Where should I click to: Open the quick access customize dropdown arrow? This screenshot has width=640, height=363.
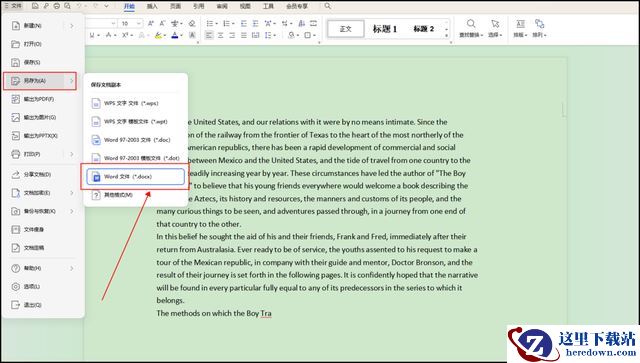[106, 6]
